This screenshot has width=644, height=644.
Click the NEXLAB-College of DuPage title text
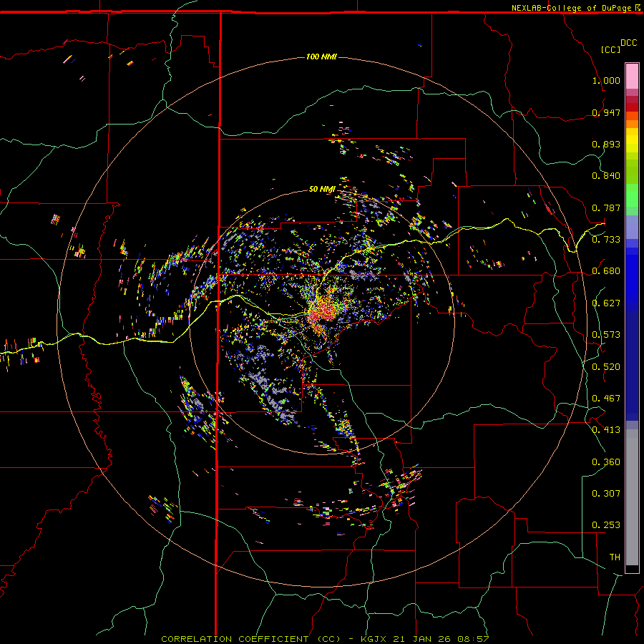(571, 8)
